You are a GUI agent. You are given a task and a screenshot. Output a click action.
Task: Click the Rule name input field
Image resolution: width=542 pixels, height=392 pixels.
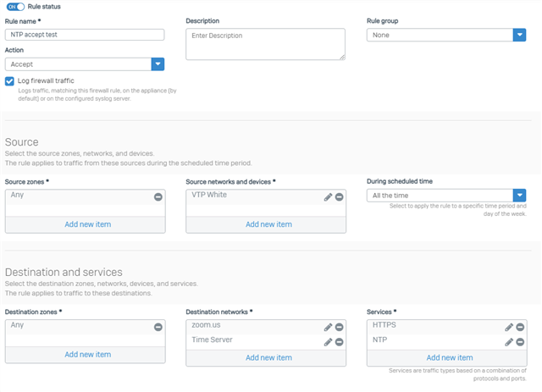click(x=85, y=35)
